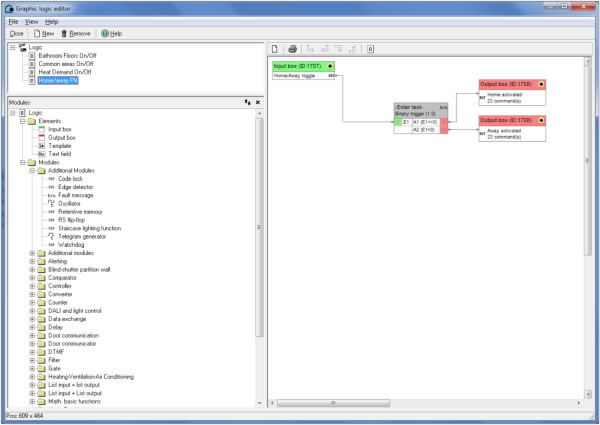
Task: Expand the Alerting folder
Action: [x=32, y=261]
